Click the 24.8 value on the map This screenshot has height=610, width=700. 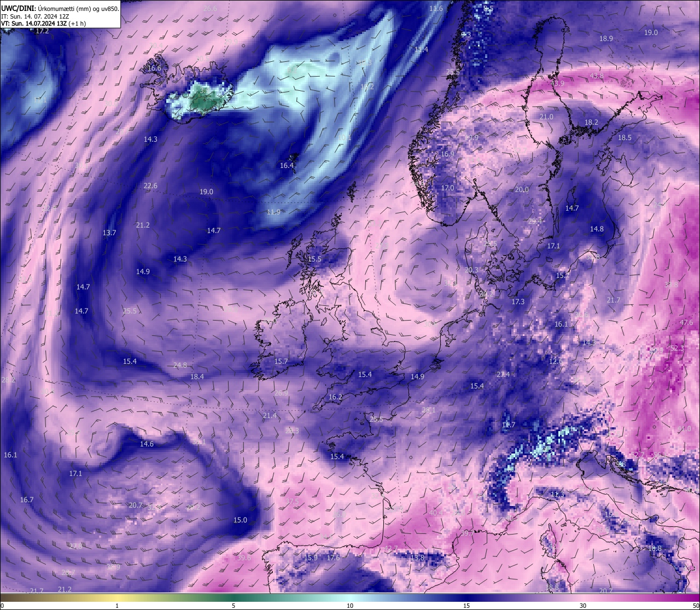(x=180, y=365)
